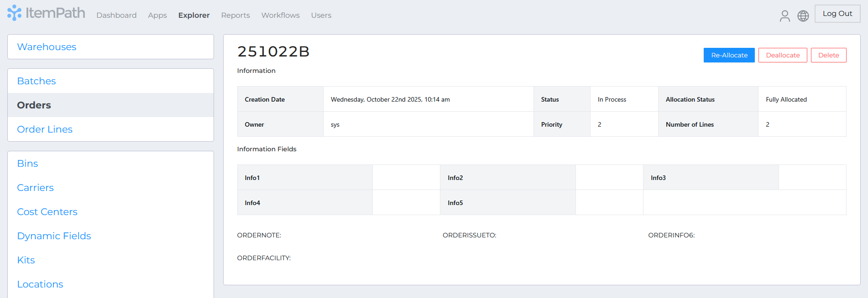Deallocate this order

pos(783,55)
